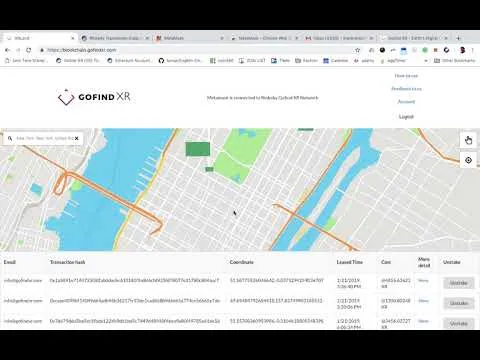This screenshot has width=480, height=360.
Task: Switch to the last GoFind XR tab
Action: [414, 38]
